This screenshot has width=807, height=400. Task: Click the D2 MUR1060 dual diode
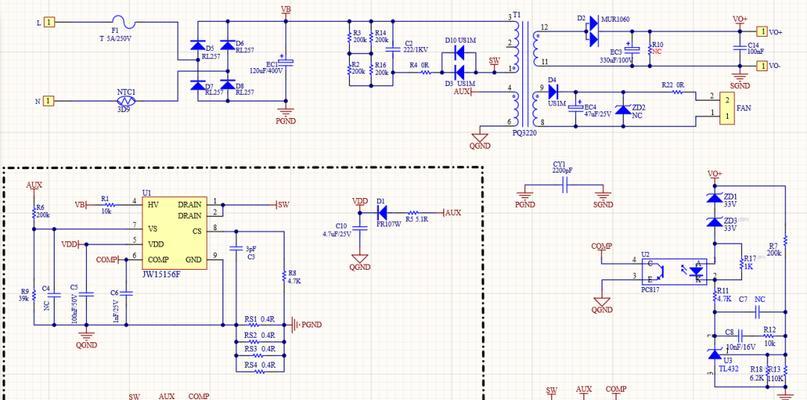pyautogui.click(x=592, y=31)
